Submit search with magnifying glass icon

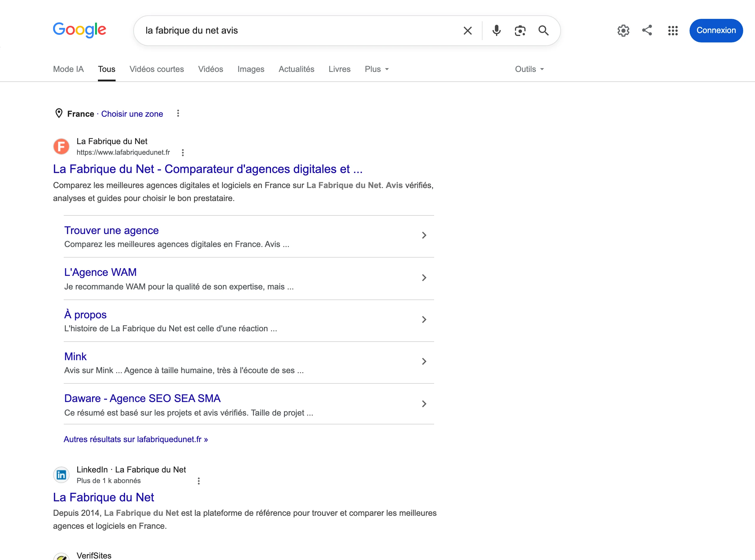(543, 31)
